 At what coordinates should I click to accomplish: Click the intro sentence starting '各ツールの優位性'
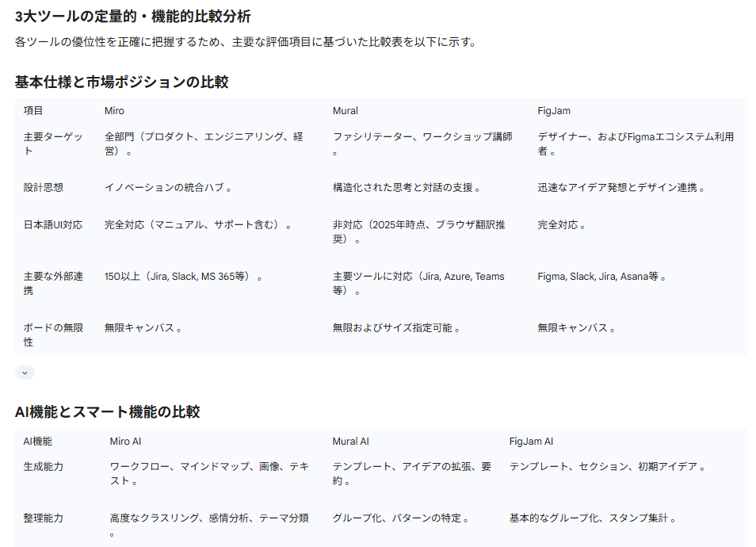246,42
